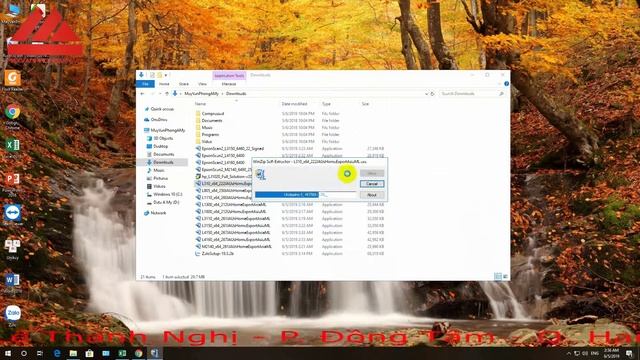Open Mail app in taskbar

click(106, 353)
